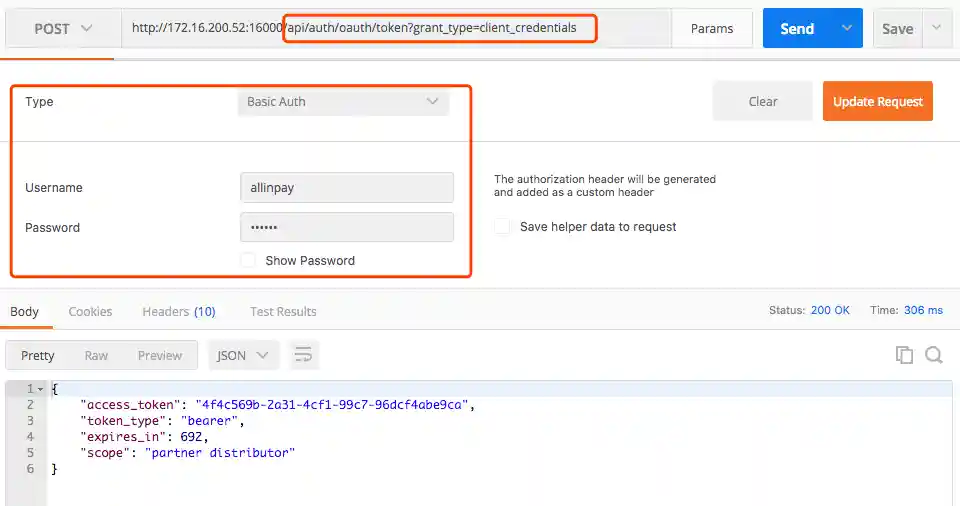Viewport: 960px width, 506px height.
Task: Click the Username label
Action: pyautogui.click(x=54, y=187)
